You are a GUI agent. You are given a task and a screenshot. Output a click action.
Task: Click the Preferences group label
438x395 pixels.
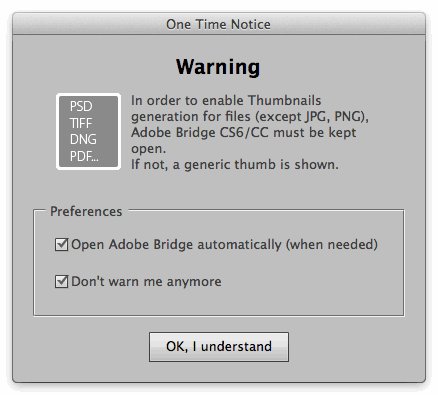(86, 212)
